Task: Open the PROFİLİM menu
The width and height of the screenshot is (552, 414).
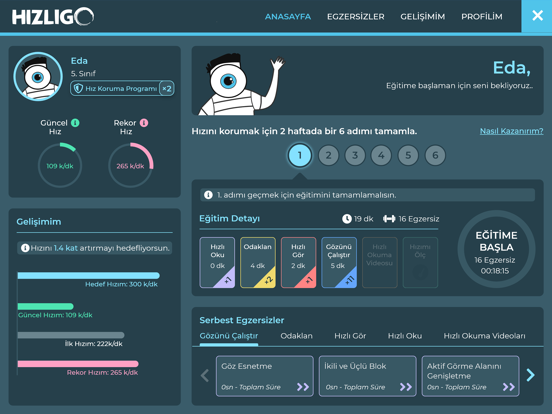Action: (x=482, y=17)
